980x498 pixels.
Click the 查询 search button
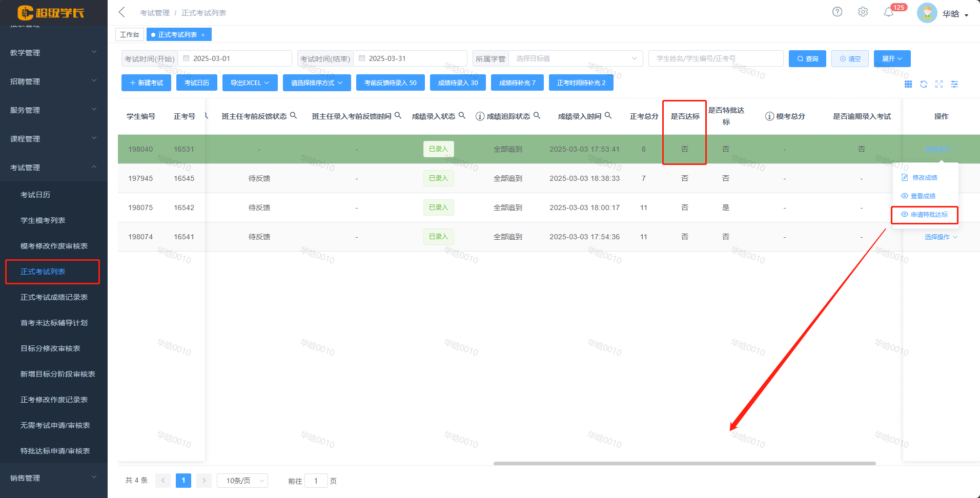[x=807, y=59]
